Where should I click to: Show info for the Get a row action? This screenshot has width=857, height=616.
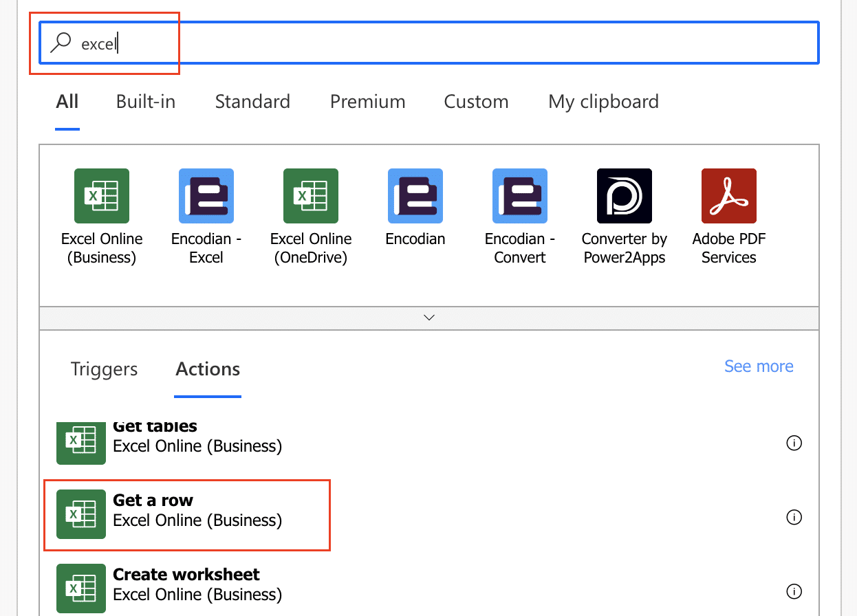tap(794, 517)
